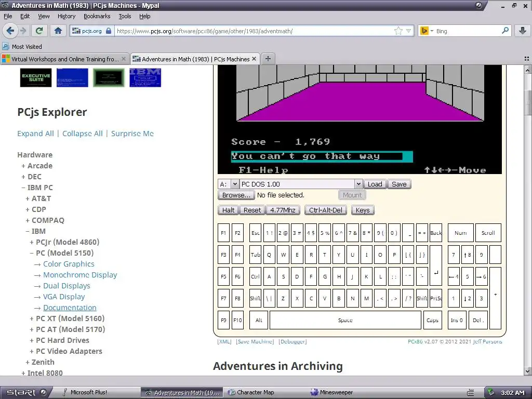The image size is (532, 399).
Task: Click the forward navigation arrow
Action: coord(23,31)
